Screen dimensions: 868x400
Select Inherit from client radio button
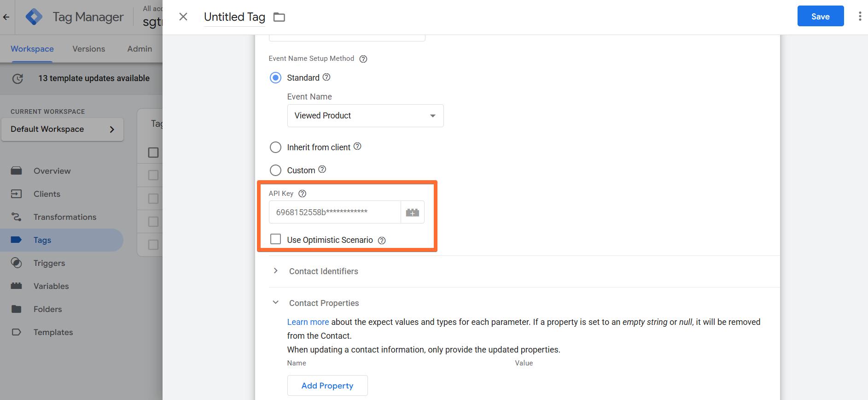[275, 147]
